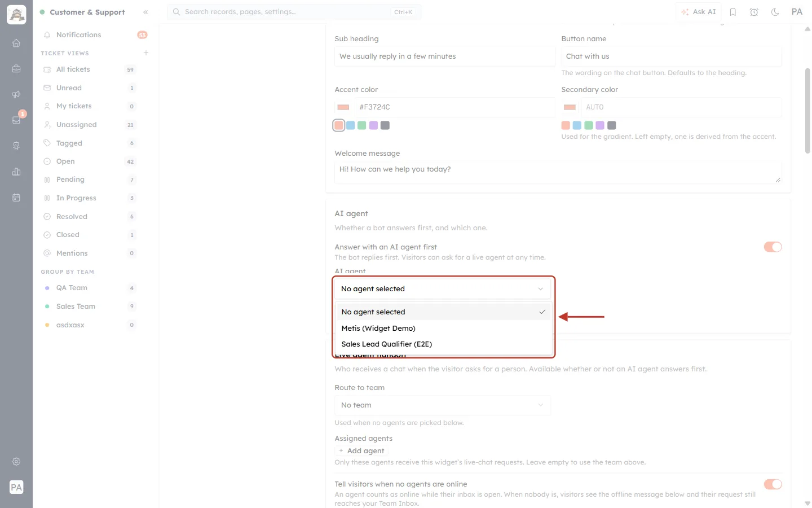812x508 pixels.
Task: Edit the Button name field
Action: click(672, 56)
